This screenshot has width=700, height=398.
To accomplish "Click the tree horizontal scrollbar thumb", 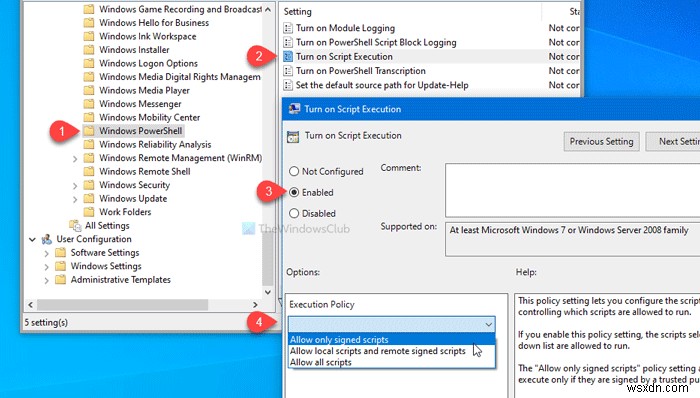I will 122,305.
